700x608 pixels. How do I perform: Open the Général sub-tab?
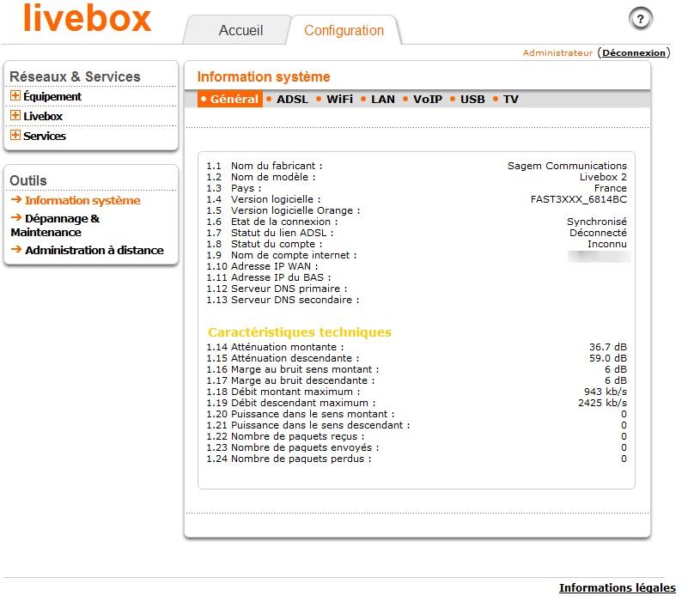(230, 99)
